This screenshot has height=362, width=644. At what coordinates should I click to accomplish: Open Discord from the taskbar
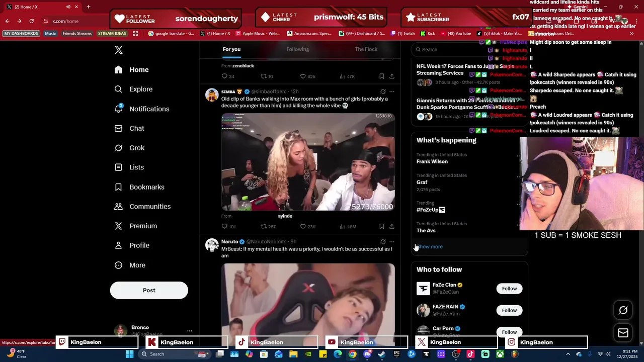pos(367,354)
